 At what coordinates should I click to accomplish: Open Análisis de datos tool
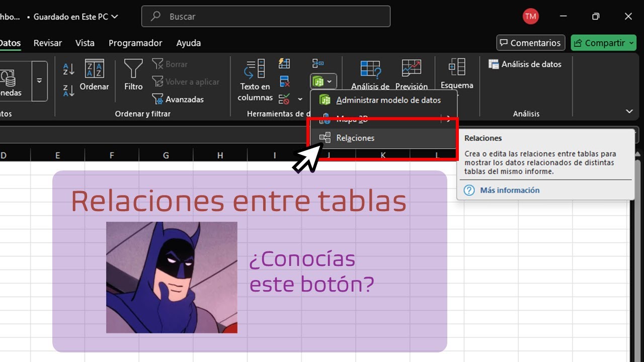(x=525, y=64)
